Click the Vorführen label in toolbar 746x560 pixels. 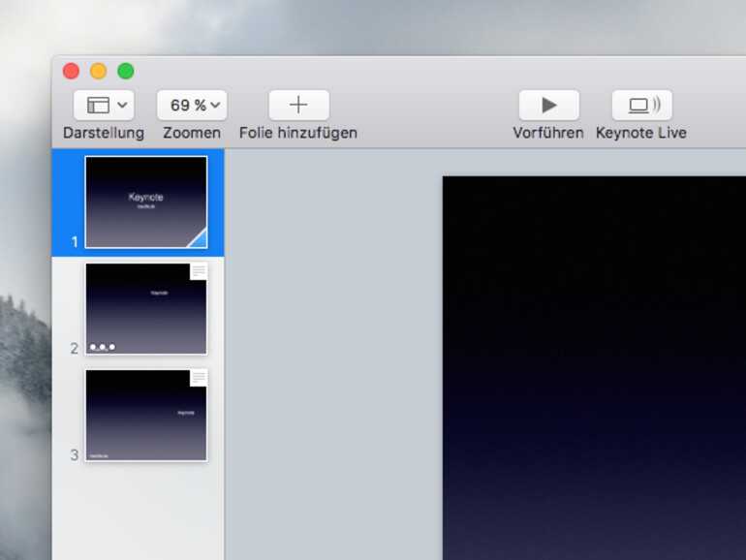(x=548, y=133)
